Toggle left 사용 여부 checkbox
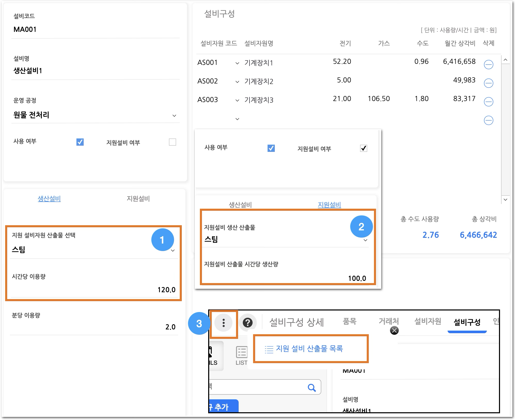Screen dimensions: 515x420 pos(80,142)
